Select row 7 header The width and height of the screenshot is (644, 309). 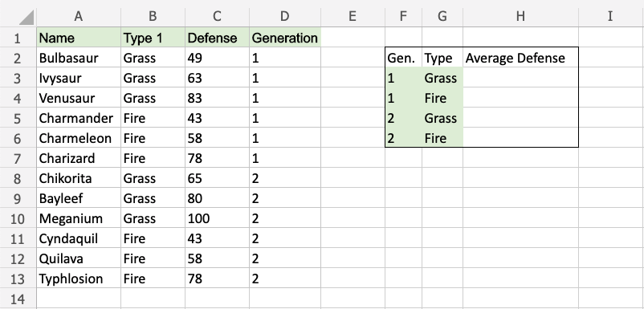click(18, 158)
